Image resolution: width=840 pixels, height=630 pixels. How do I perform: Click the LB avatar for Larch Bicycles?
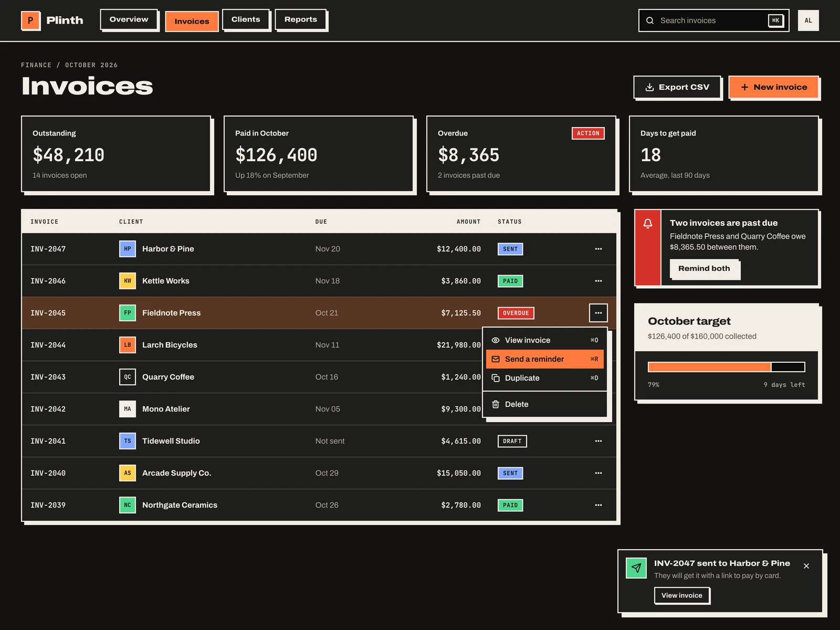128,345
